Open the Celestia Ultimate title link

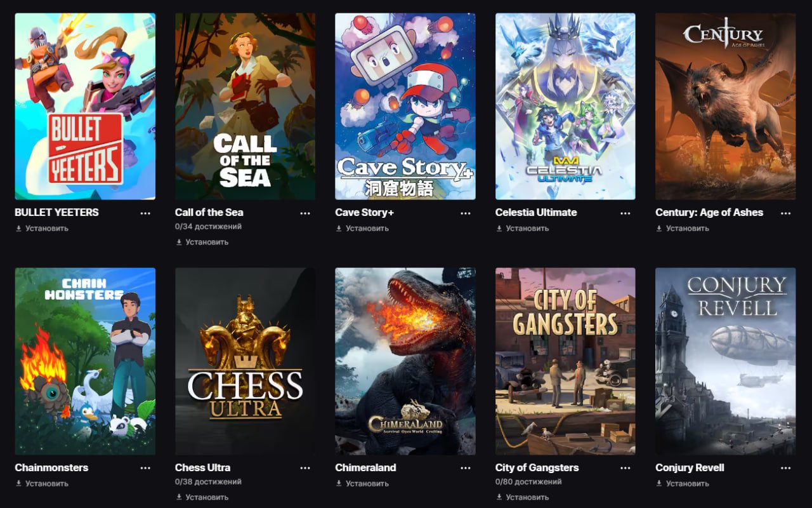pyautogui.click(x=536, y=212)
